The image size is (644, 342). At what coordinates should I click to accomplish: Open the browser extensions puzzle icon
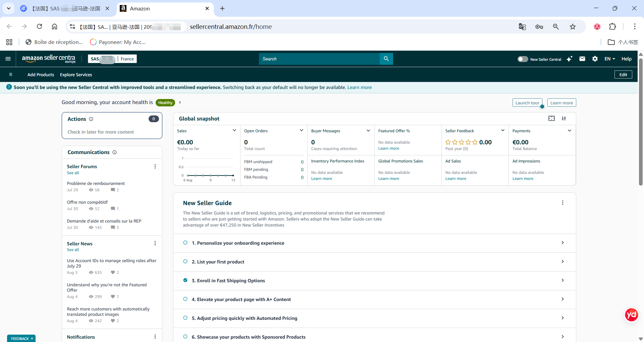coord(612,27)
